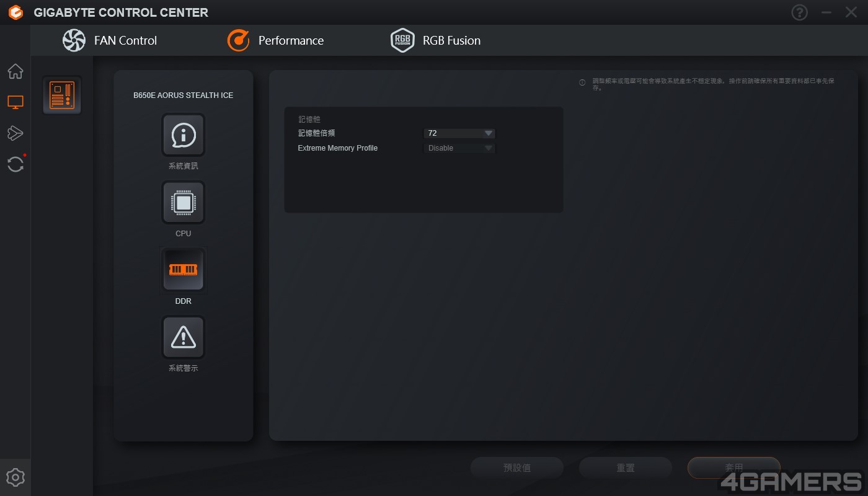Click the 預設值 default button
Viewport: 868px width, 496px height.
coord(517,467)
